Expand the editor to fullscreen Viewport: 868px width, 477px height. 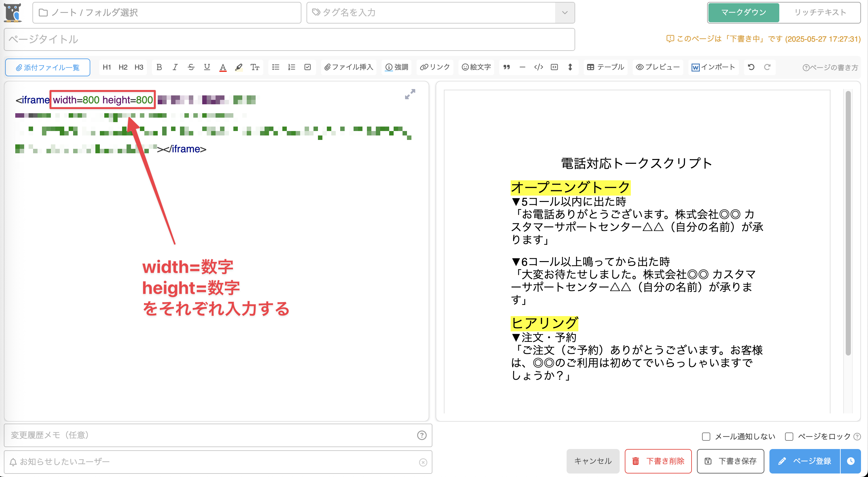click(410, 94)
